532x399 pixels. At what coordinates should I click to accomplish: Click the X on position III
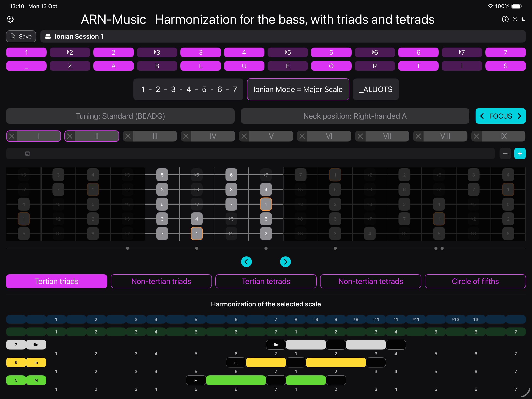(128, 136)
